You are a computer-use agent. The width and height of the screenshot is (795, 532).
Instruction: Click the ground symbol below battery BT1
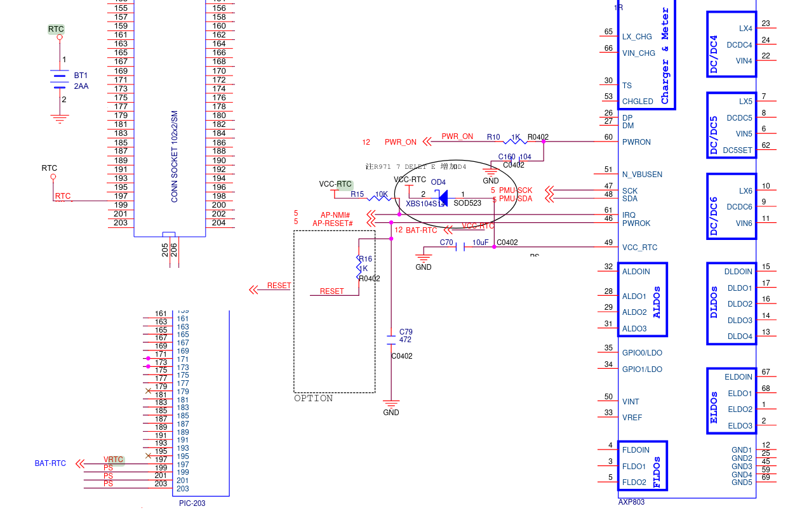point(60,118)
